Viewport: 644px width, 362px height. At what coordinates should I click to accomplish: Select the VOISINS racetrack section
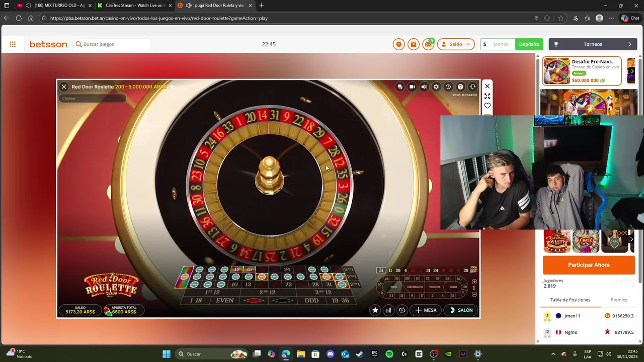tap(435, 287)
